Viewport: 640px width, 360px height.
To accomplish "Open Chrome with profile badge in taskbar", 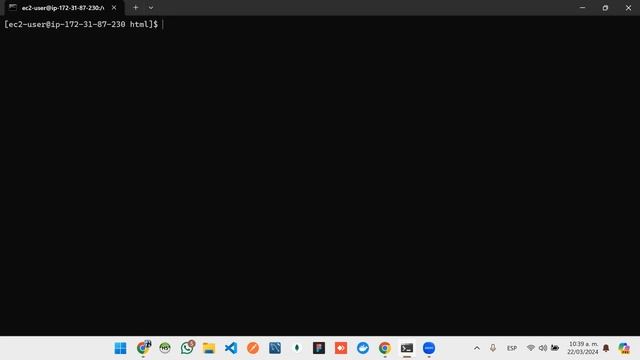I will click(143, 348).
